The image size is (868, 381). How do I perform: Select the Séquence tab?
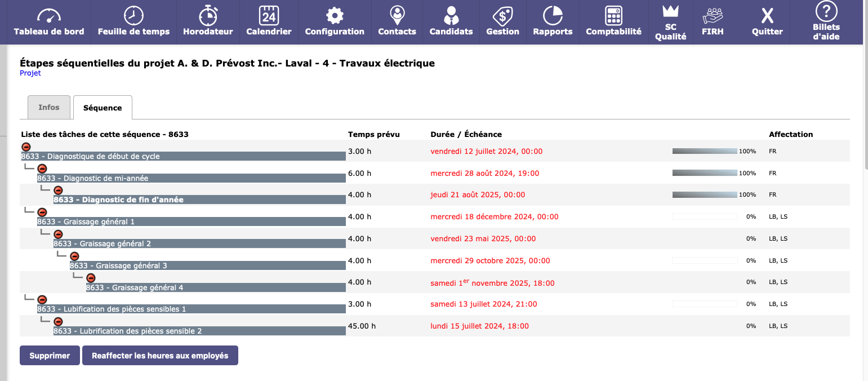(x=103, y=108)
